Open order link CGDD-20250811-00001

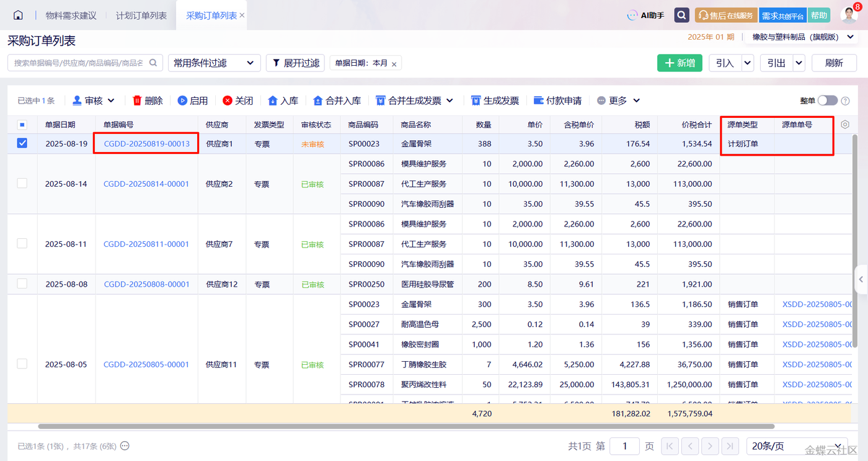146,244
